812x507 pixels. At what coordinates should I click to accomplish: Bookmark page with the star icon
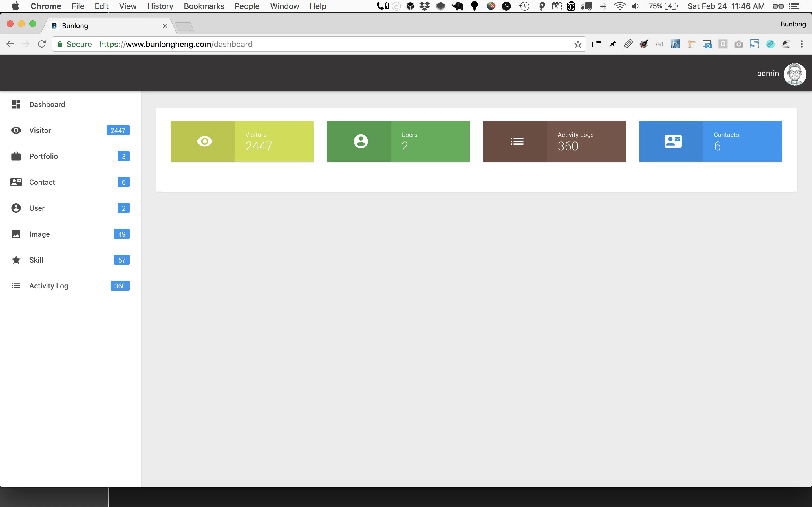(577, 44)
